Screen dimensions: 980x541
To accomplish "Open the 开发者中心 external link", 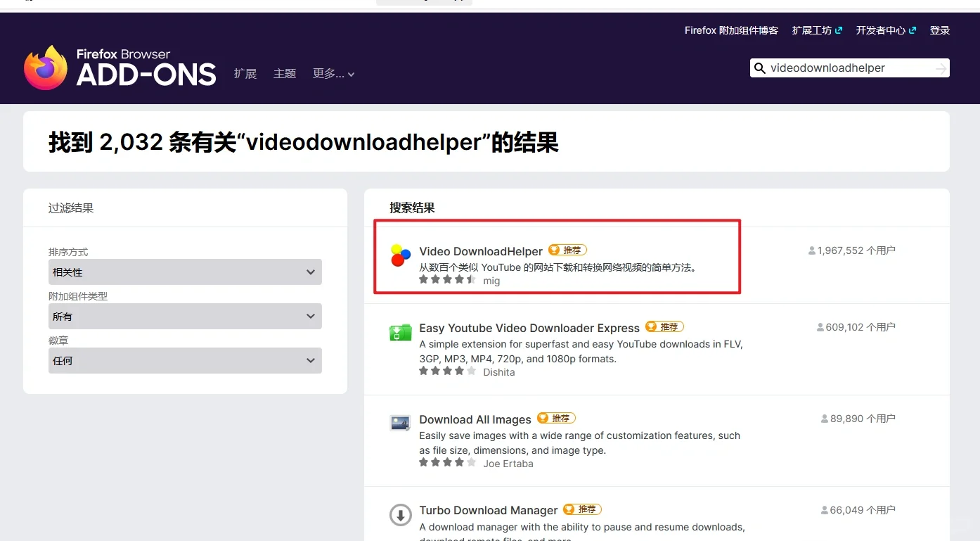I will point(886,30).
